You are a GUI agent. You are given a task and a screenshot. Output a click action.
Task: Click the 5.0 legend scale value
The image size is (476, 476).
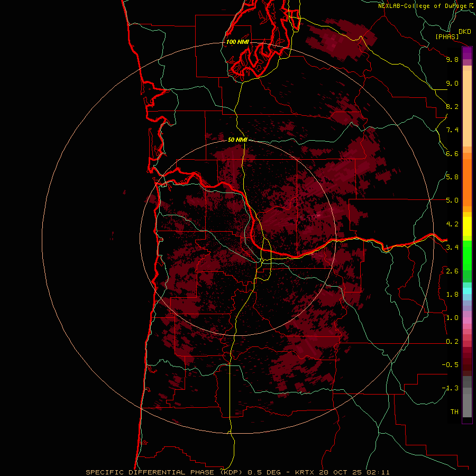(x=452, y=200)
